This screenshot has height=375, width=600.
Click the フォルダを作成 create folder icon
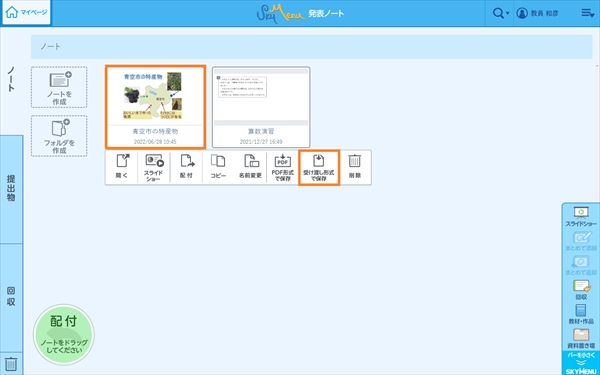pyautogui.click(x=59, y=136)
